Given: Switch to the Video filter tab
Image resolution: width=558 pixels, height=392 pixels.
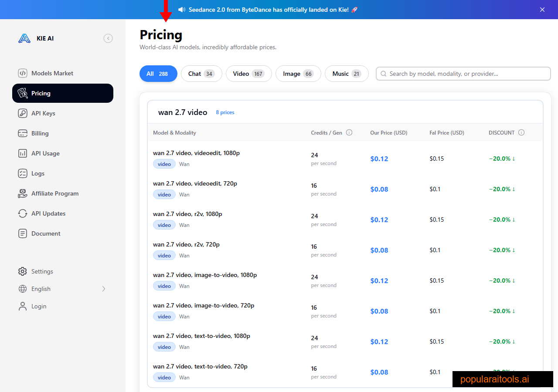Looking at the screenshot, I should click(x=248, y=74).
